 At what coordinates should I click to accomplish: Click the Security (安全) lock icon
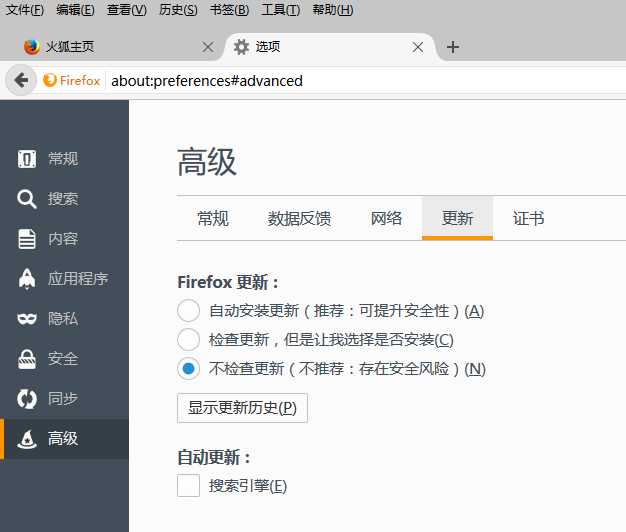pyautogui.click(x=27, y=358)
